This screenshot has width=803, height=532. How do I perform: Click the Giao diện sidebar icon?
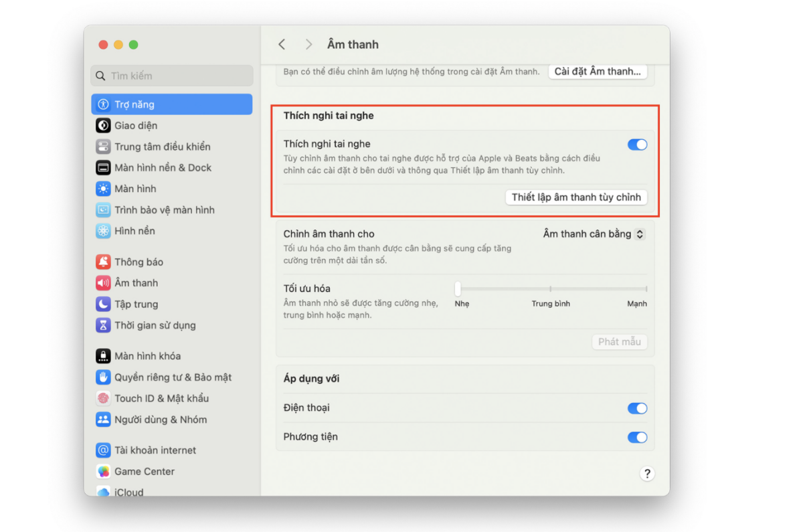click(x=103, y=125)
